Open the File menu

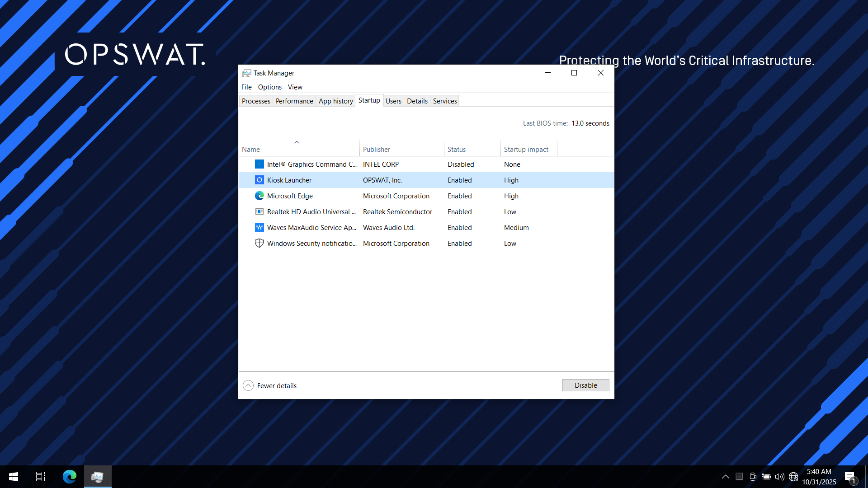point(246,87)
